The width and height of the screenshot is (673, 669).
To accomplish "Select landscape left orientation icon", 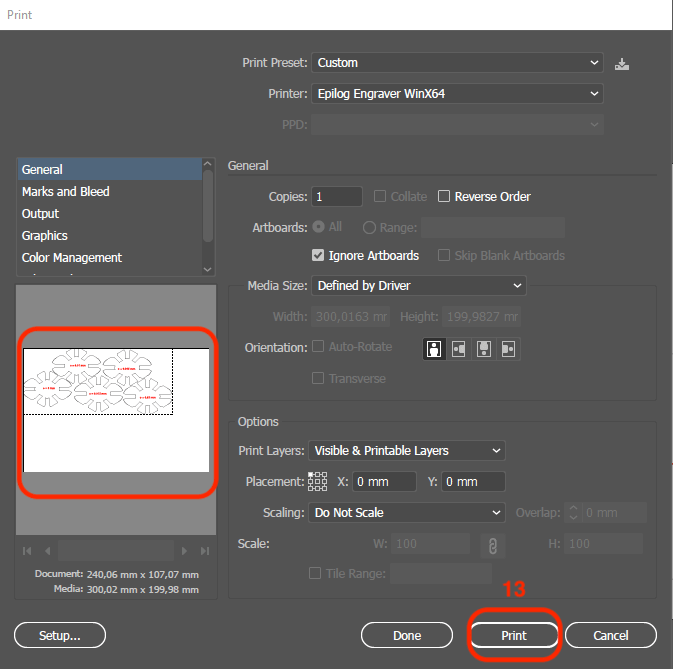I will pyautogui.click(x=459, y=349).
